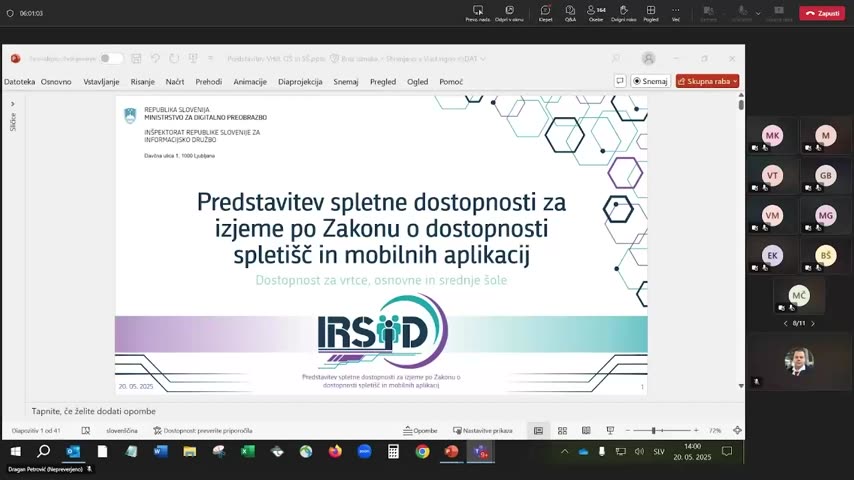Viewport: 854px width, 480px height.
Task: Leave the meeting with Zapusti
Action: (x=822, y=13)
